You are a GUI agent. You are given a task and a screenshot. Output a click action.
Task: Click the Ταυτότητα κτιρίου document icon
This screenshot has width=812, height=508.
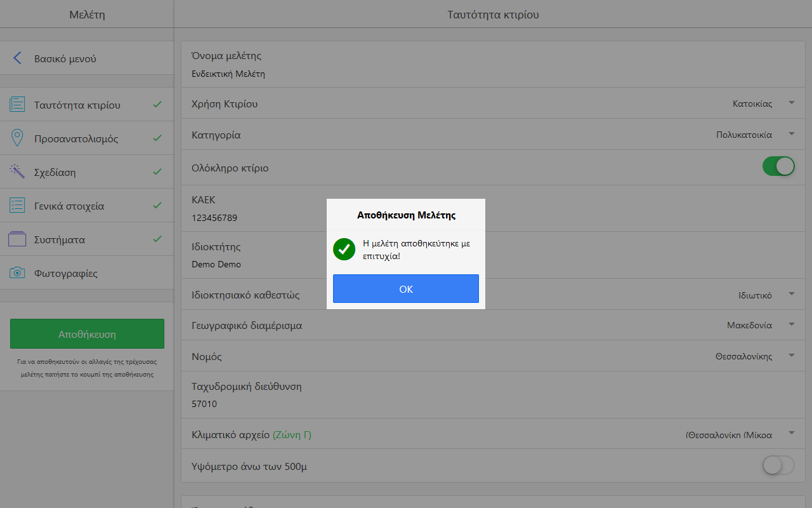[17, 105]
